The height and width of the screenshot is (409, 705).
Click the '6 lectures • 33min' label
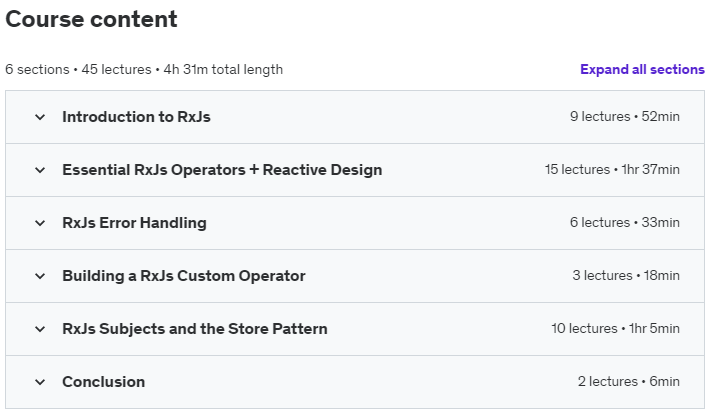click(625, 222)
